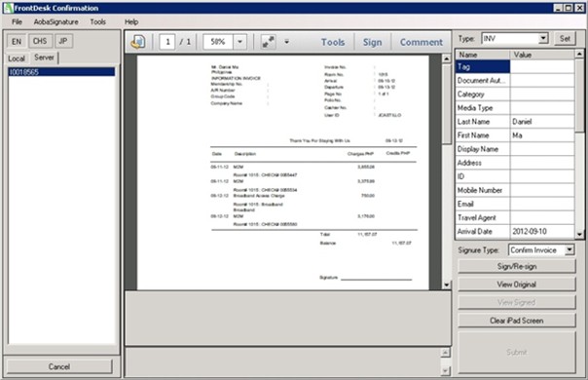
Task: Click property table scrollbar up arrow
Action: (x=579, y=54)
